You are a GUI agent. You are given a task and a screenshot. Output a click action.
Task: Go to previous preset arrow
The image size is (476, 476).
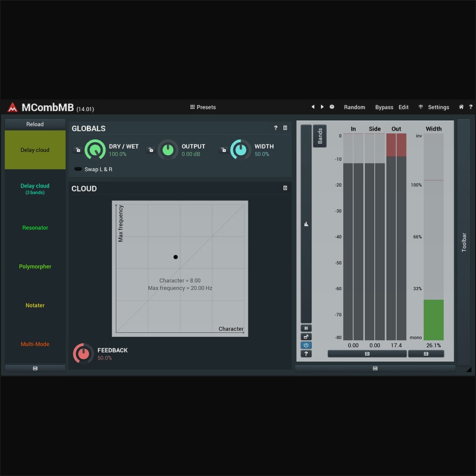313,107
